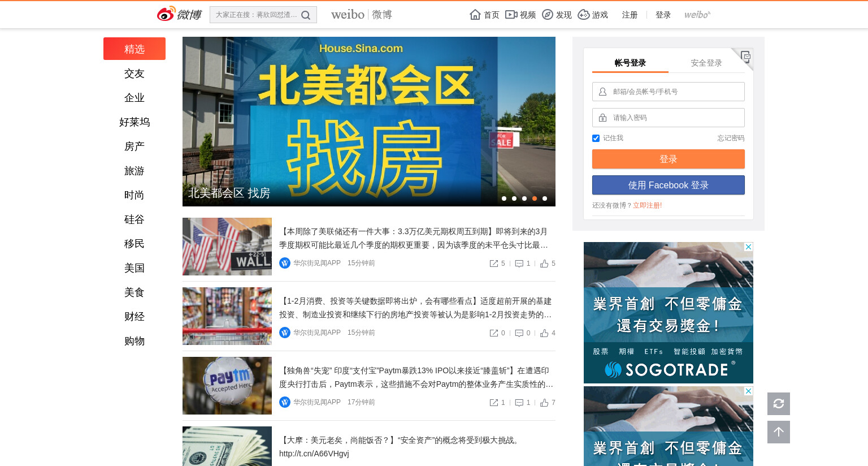Click the repost icon on 1-2月消费 post

pos(494,333)
